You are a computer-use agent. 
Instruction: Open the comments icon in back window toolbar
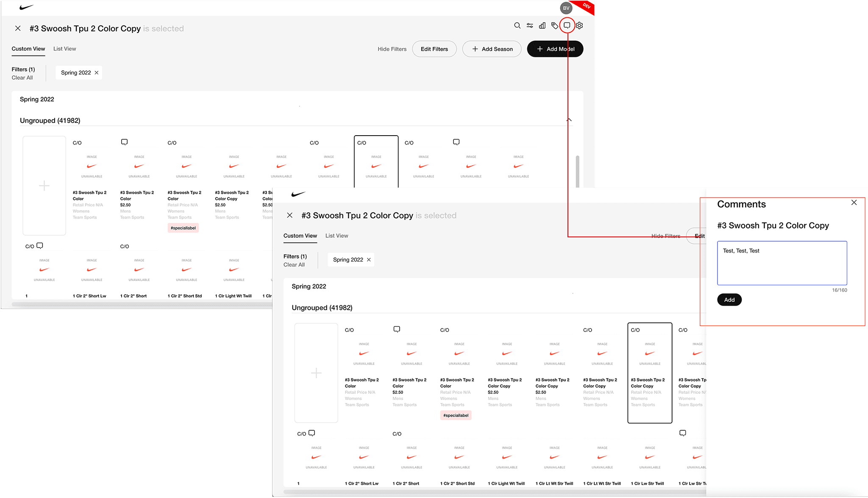[x=567, y=25]
